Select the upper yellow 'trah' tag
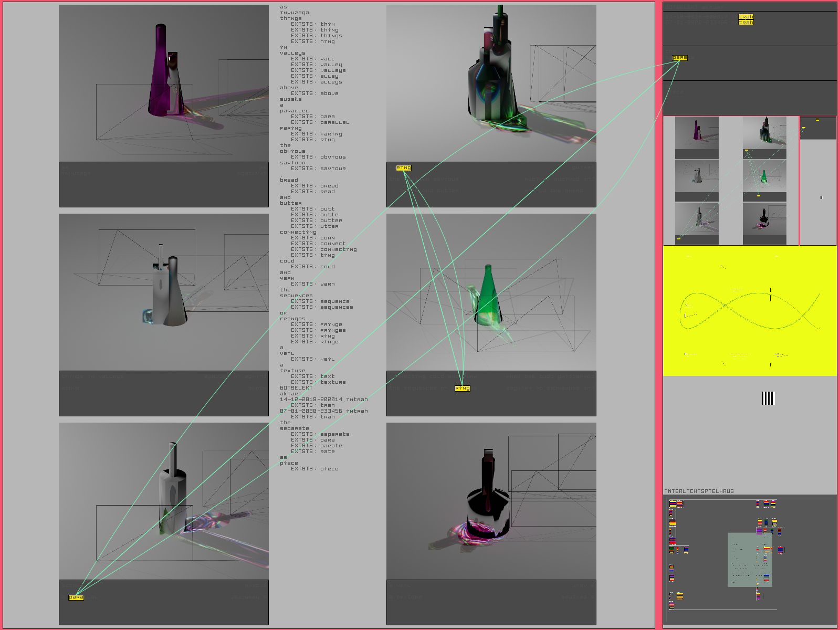 pyautogui.click(x=745, y=17)
